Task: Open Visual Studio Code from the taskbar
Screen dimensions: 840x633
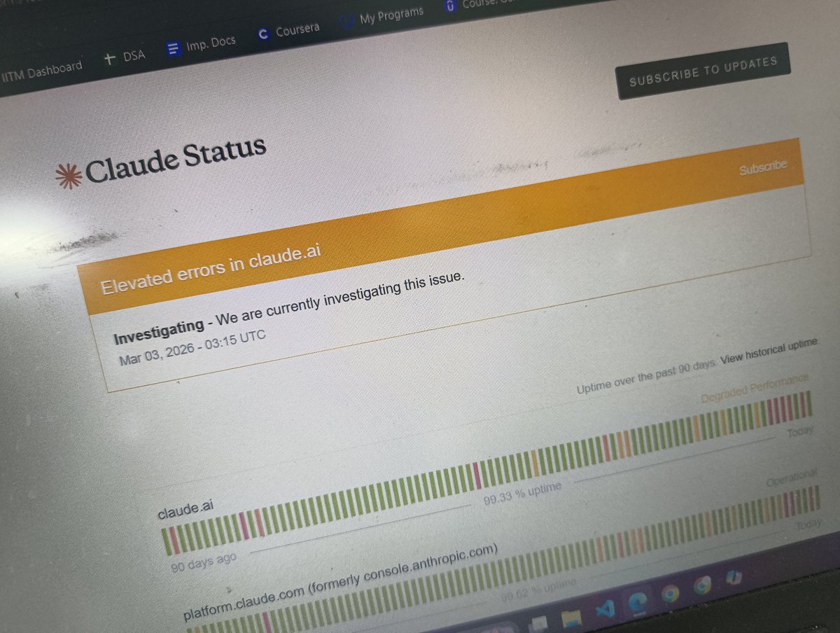Action: pyautogui.click(x=604, y=609)
